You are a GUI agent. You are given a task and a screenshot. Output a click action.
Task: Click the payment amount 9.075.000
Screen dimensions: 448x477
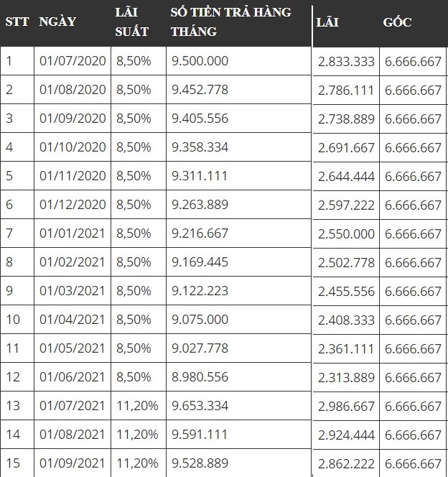pyautogui.click(x=200, y=320)
